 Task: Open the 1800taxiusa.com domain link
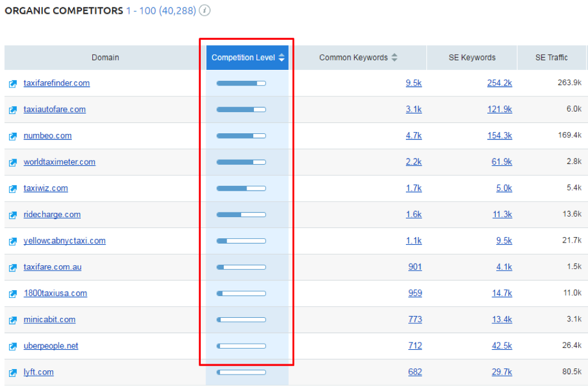click(x=55, y=293)
